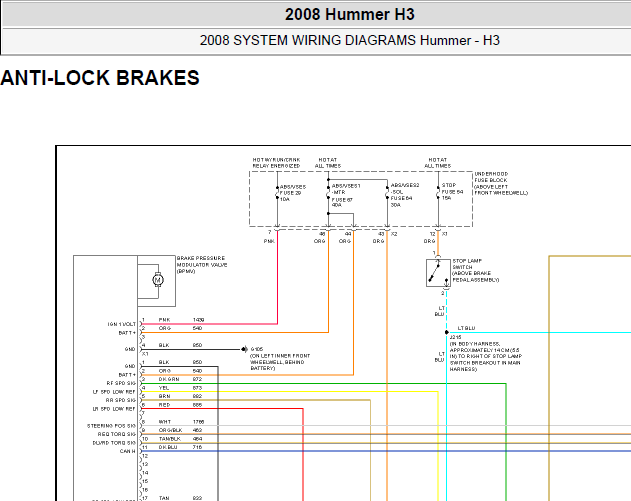Click the "2008 Hummer H3" title header
Image resolution: width=631 pixels, height=501 pixels.
click(x=349, y=14)
